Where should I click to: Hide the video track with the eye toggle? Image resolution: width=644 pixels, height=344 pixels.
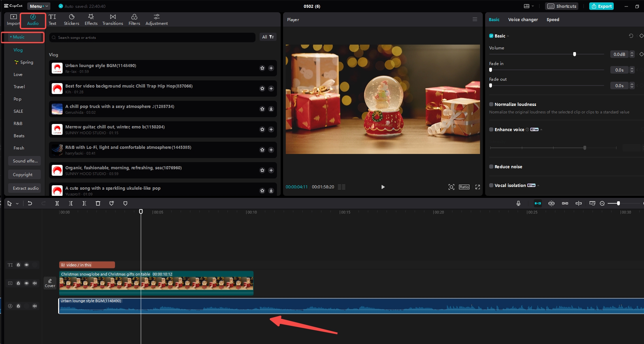(x=27, y=283)
